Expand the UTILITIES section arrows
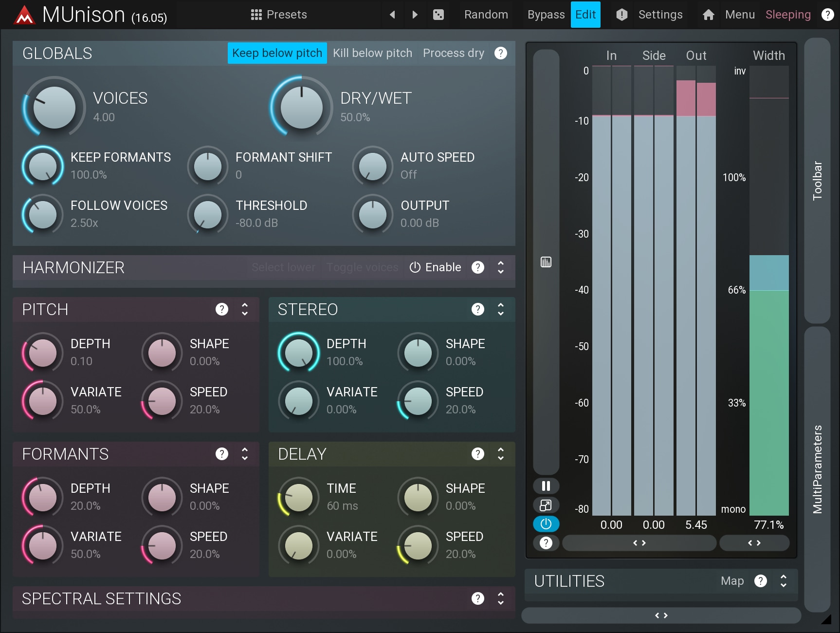The width and height of the screenshot is (840, 633). click(x=784, y=581)
